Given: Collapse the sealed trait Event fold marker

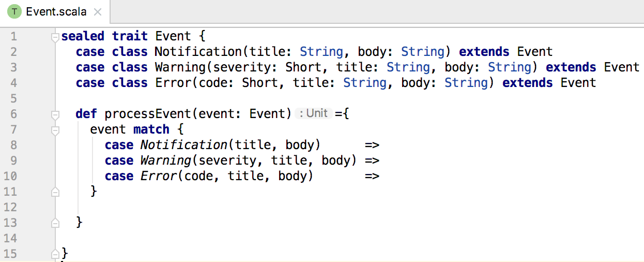Looking at the screenshot, I should click(x=55, y=37).
